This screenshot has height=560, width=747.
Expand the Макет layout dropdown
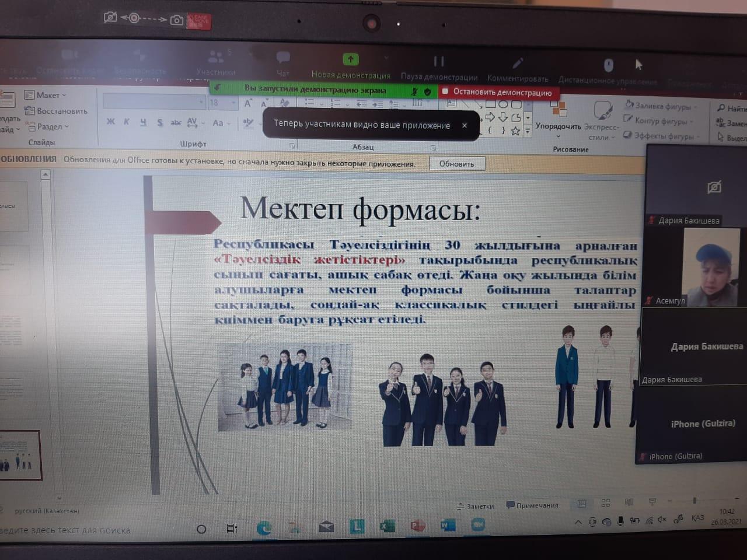point(46,95)
